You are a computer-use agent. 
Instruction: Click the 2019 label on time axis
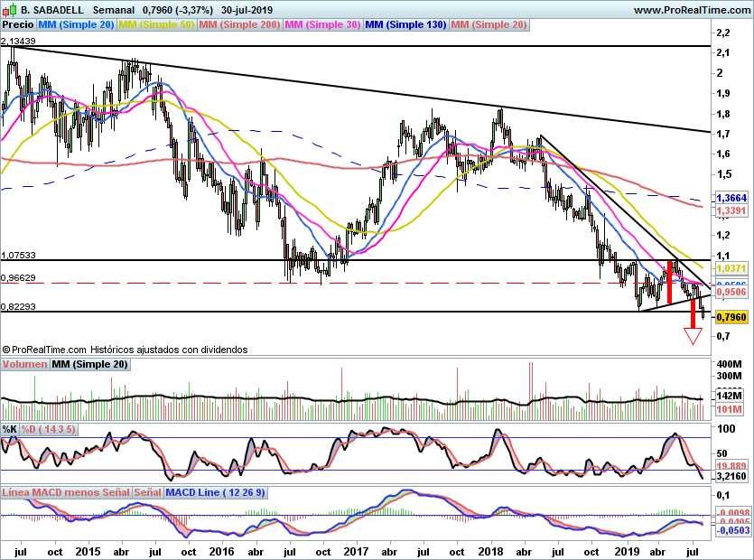coord(627,551)
